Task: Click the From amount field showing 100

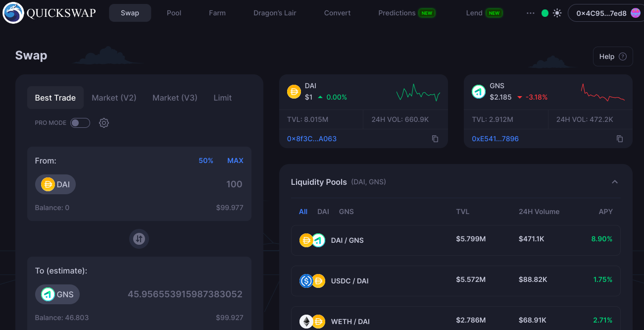Action: click(234, 184)
